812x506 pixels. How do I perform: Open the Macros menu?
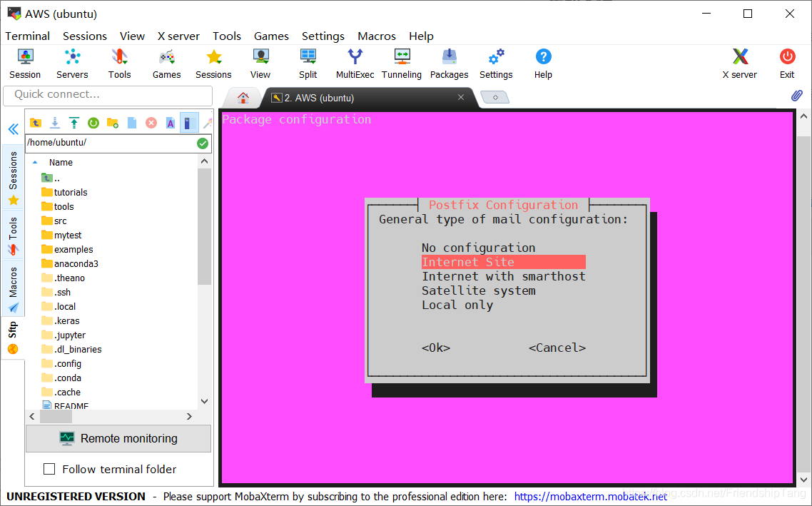tap(377, 36)
